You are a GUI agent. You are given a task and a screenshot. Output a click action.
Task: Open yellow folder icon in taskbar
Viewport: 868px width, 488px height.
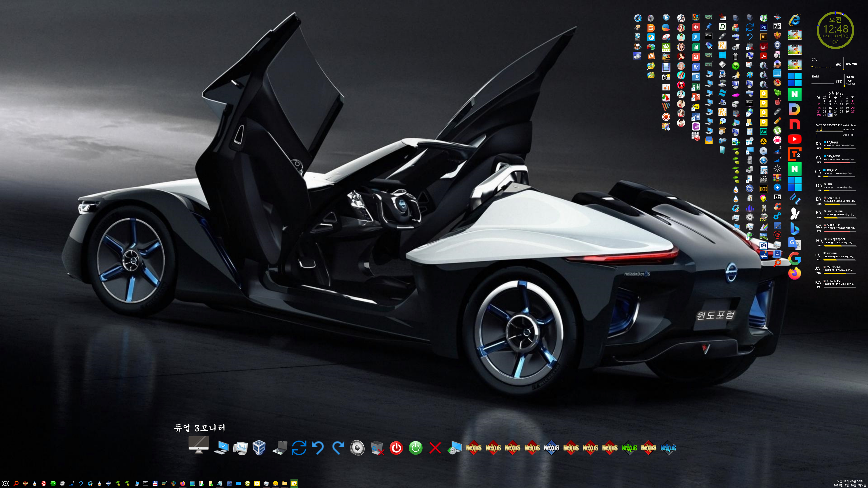click(x=285, y=484)
